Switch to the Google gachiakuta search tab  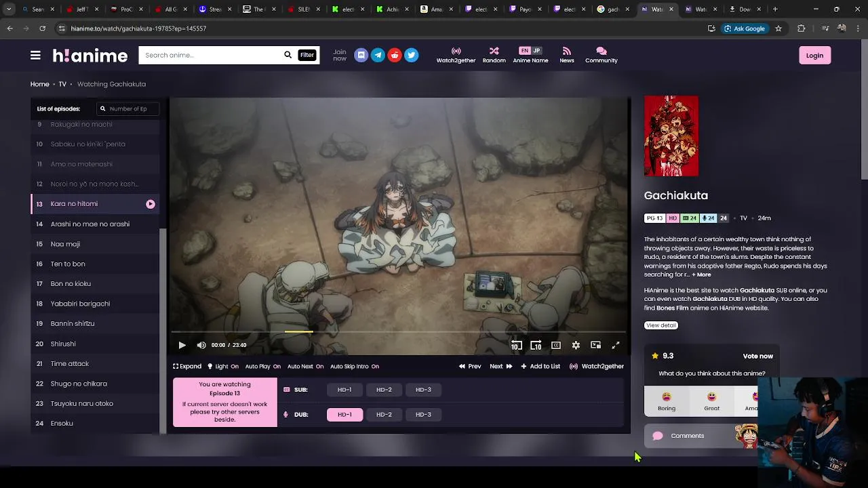click(x=614, y=9)
